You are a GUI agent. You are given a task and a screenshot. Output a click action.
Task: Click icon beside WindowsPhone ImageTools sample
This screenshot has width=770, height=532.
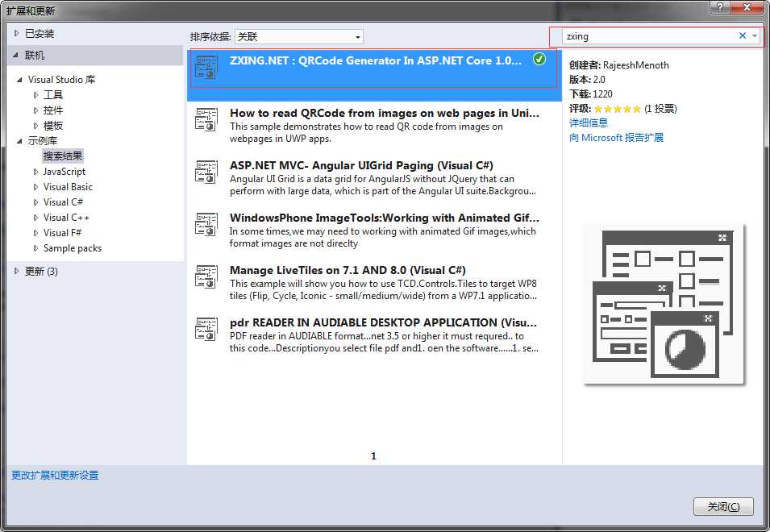(x=206, y=224)
